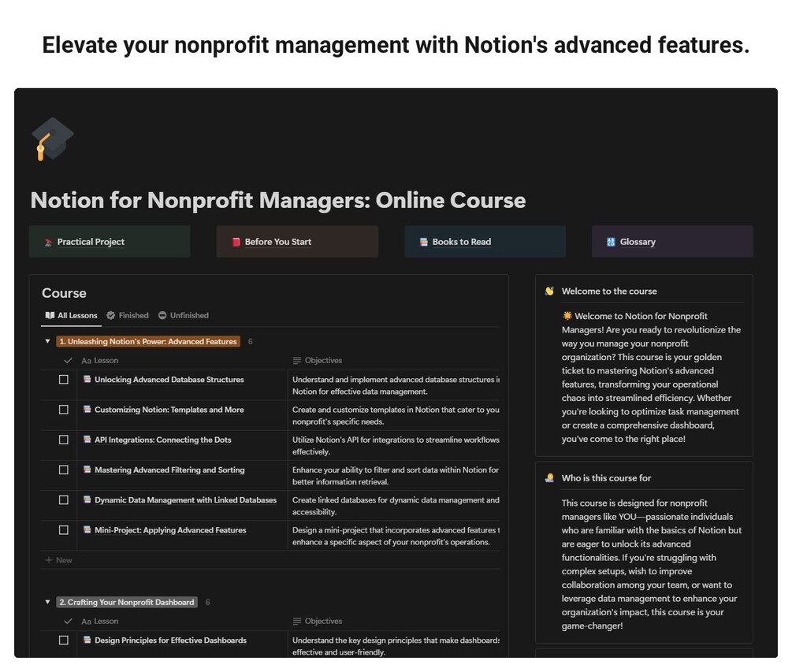
Task: Click the page icon of Mastering Advanced Filtering and Sorting
Action: (87, 470)
